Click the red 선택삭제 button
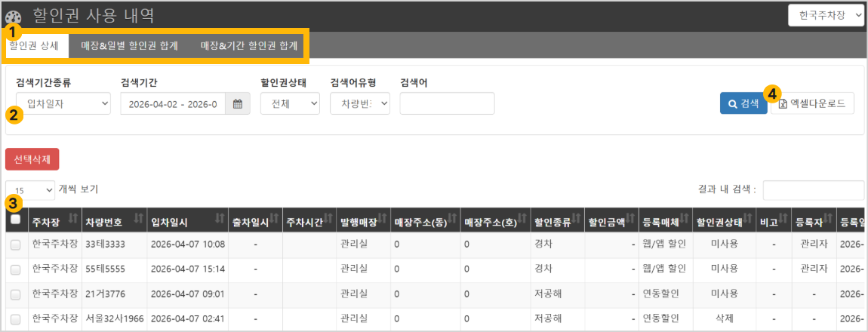Image resolution: width=868 pixels, height=332 pixels. [x=32, y=159]
